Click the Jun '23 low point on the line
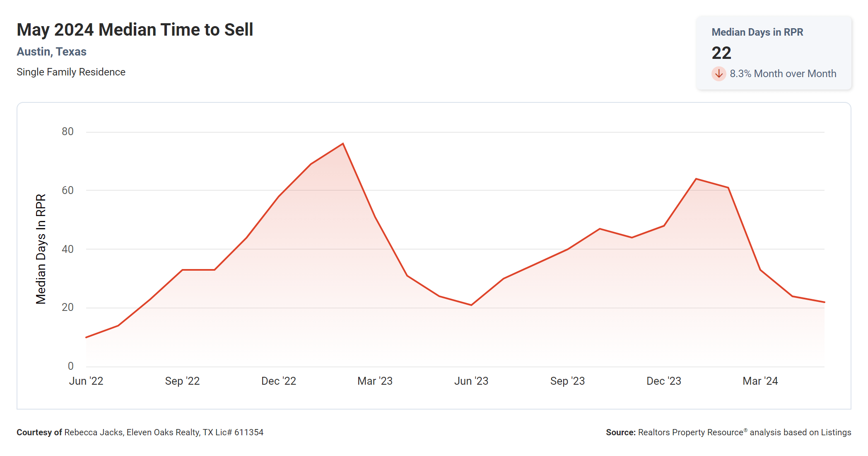Viewport: 868px width, 456px height. pos(471,305)
